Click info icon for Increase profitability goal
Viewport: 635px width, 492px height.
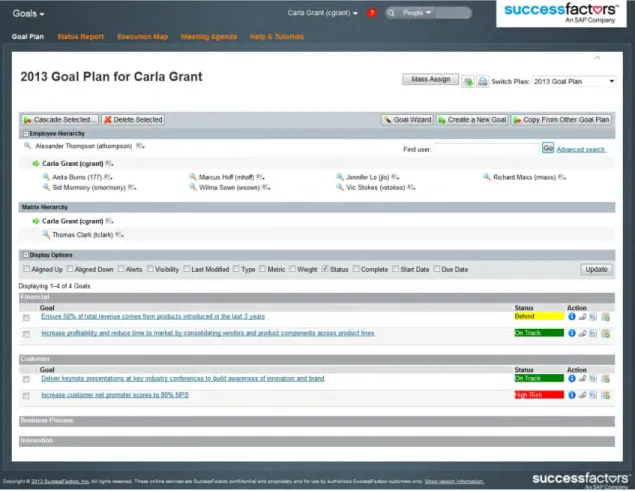pyautogui.click(x=571, y=333)
